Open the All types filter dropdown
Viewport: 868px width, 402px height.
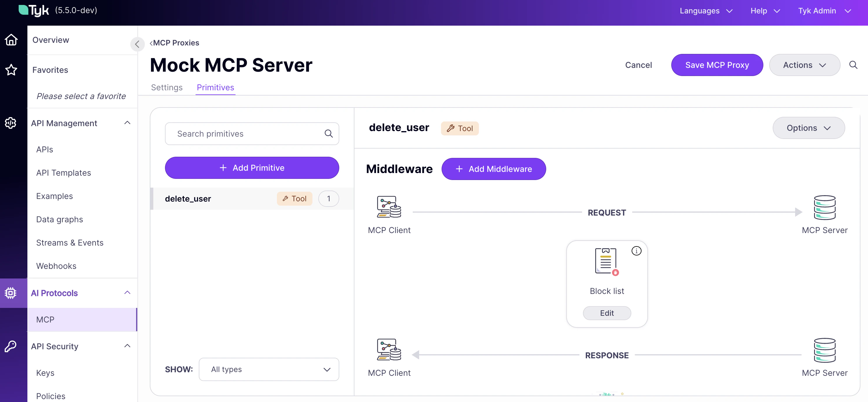click(269, 369)
